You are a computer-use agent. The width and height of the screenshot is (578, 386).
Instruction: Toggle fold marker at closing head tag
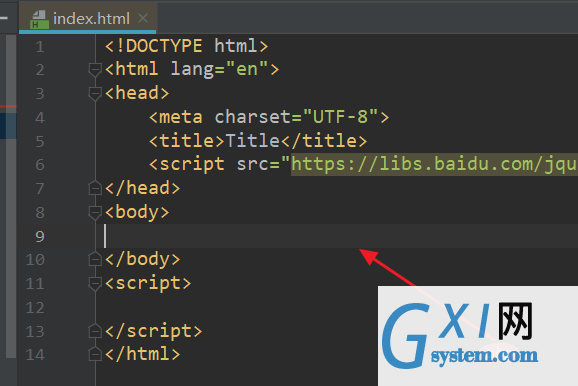click(95, 188)
